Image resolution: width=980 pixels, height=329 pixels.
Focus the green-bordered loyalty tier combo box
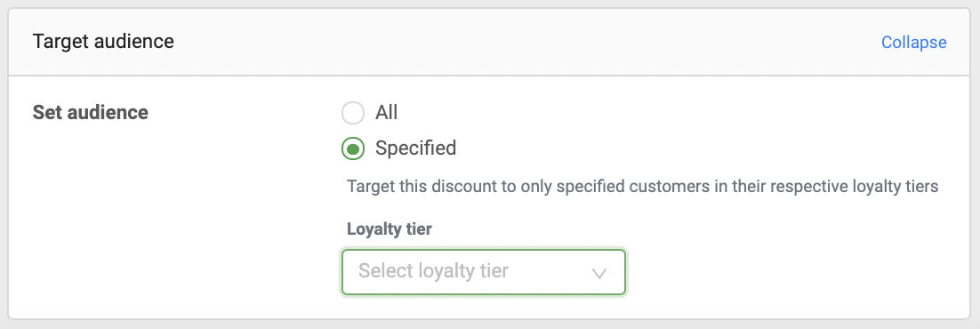(x=483, y=272)
